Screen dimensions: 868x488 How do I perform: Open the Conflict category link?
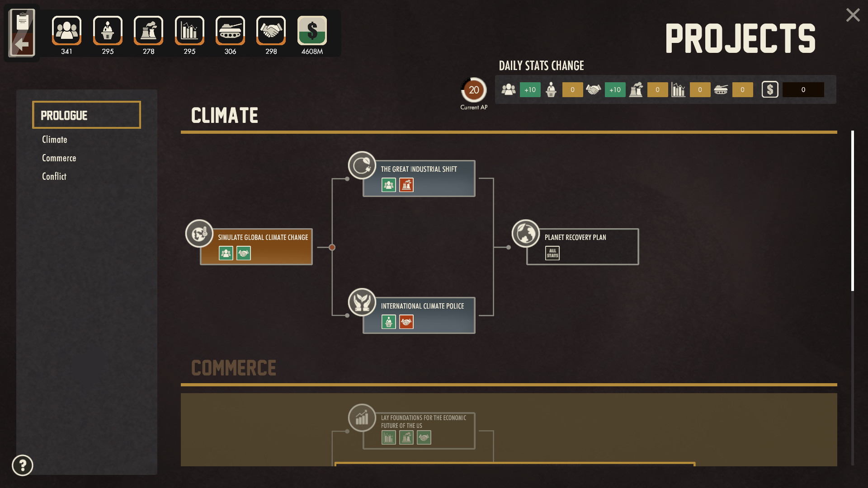tap(54, 176)
